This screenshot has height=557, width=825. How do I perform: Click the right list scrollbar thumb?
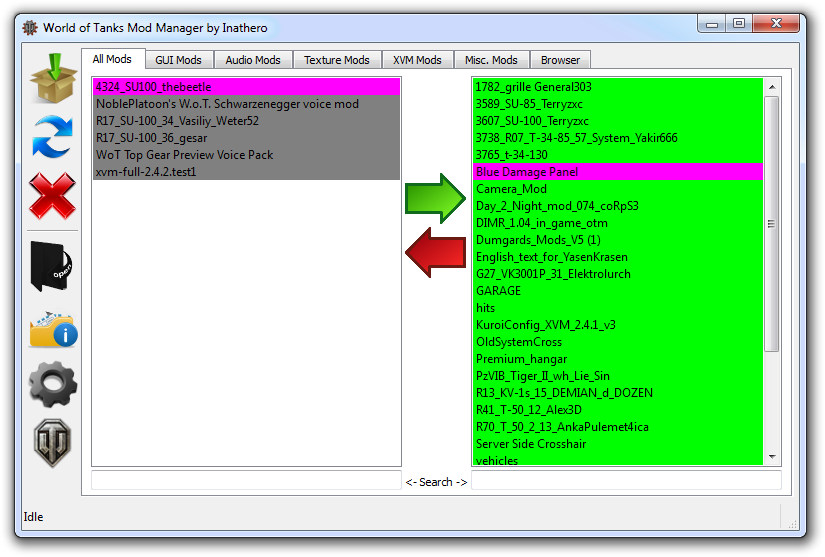coord(772,224)
